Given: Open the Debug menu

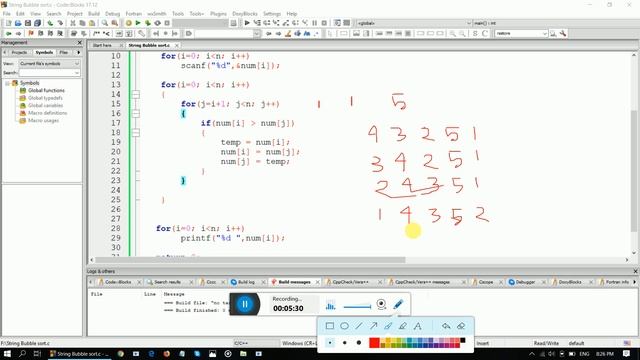Looking at the screenshot, I should pyautogui.click(x=113, y=14).
